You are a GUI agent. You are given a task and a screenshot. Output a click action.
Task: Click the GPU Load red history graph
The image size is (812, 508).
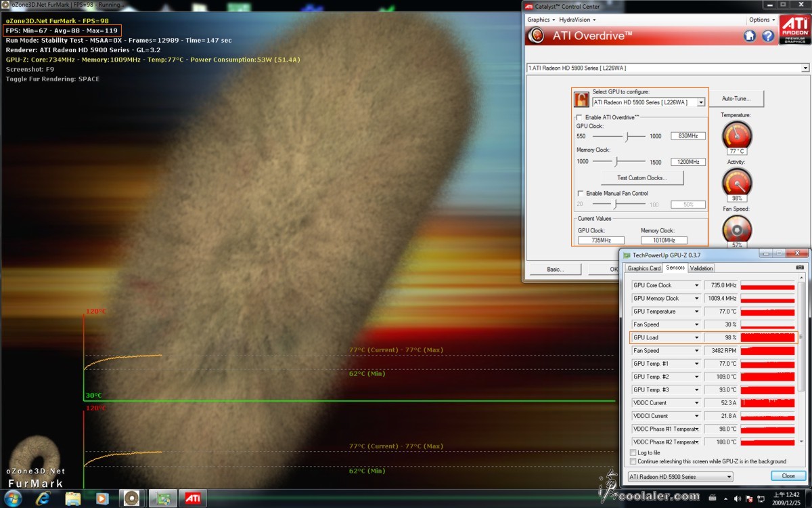pyautogui.click(x=767, y=337)
